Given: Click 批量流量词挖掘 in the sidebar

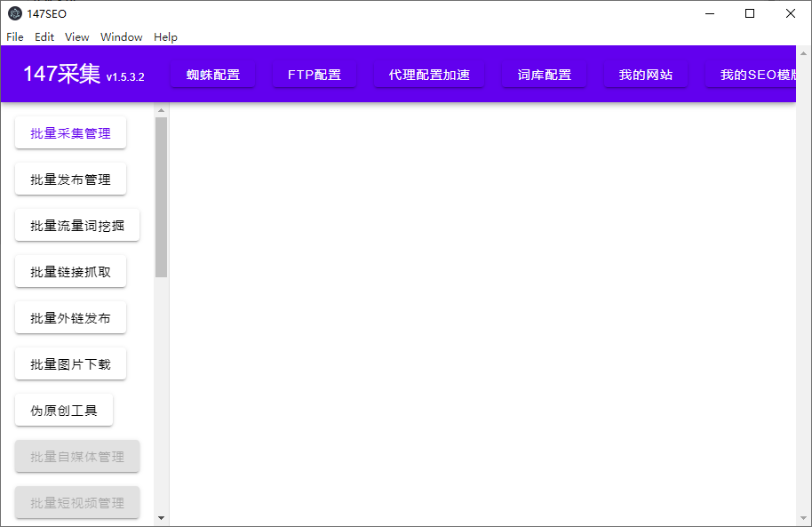Looking at the screenshot, I should click(x=77, y=226).
